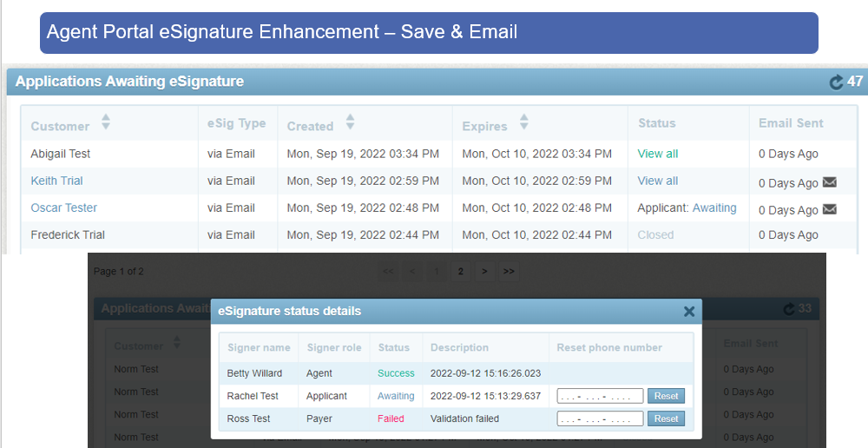Sort table by Customer column arrows

106,122
